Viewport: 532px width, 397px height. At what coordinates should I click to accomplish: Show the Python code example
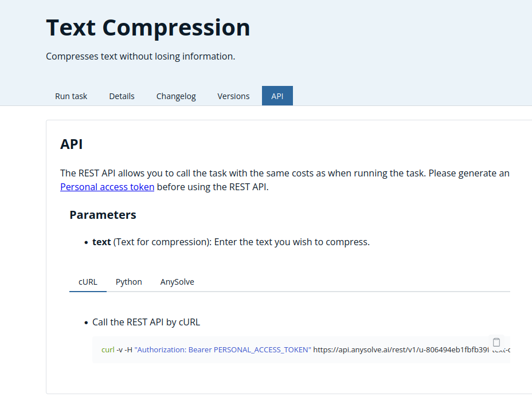[129, 282]
